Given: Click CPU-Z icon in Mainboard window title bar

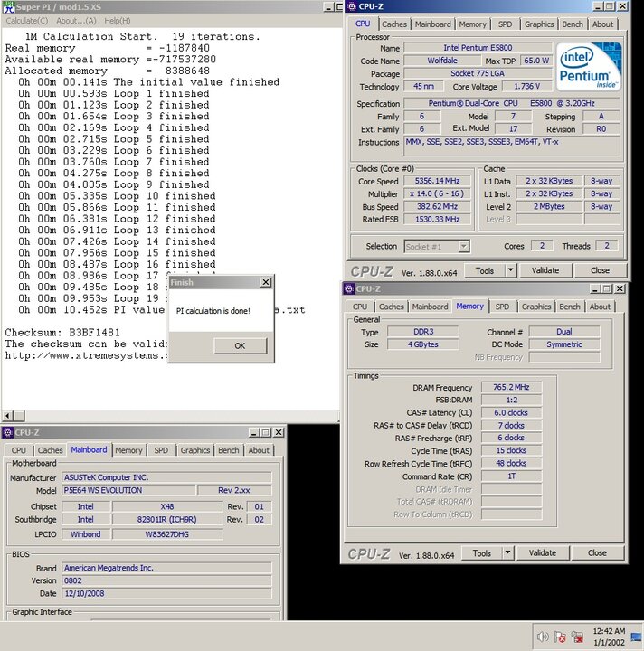Looking at the screenshot, I should [x=7, y=432].
